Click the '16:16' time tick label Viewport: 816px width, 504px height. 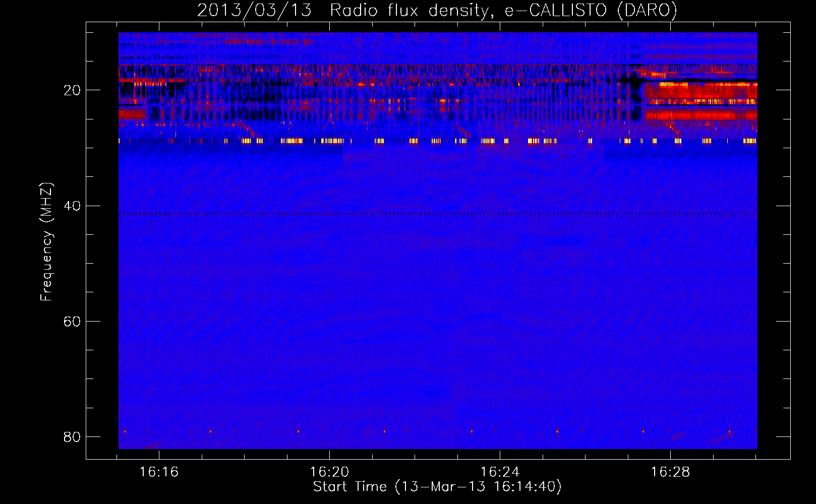[x=159, y=472]
